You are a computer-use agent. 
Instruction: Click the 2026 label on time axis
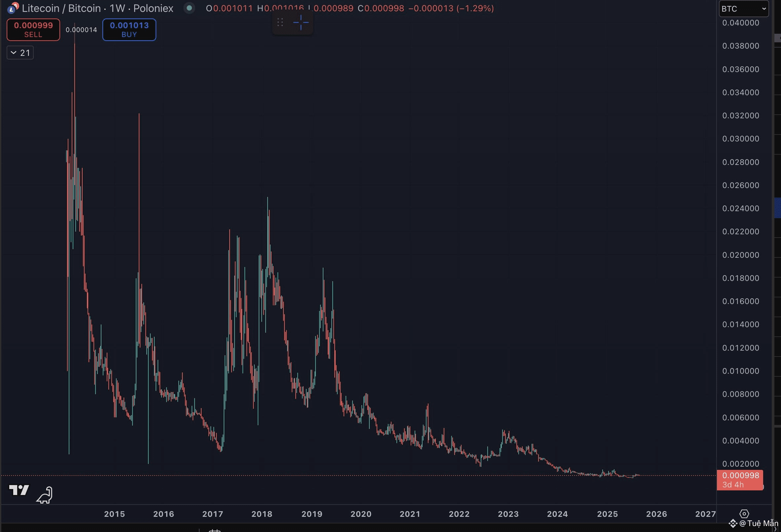(657, 514)
